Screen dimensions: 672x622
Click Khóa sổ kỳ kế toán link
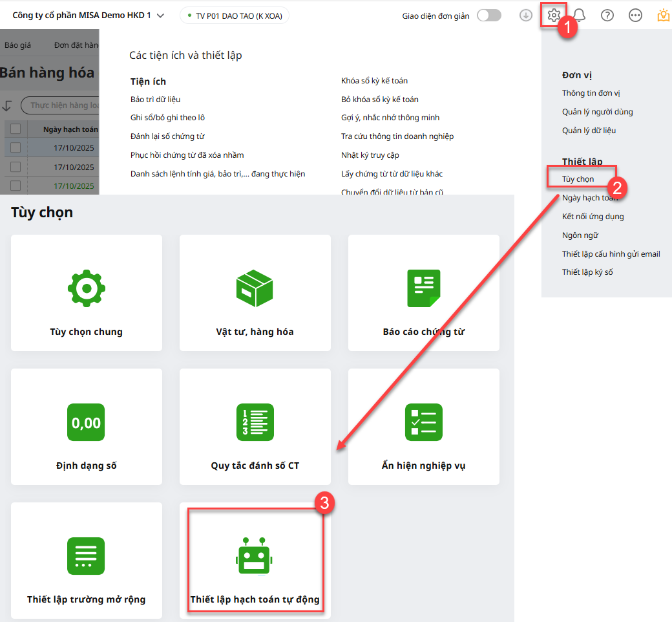374,81
